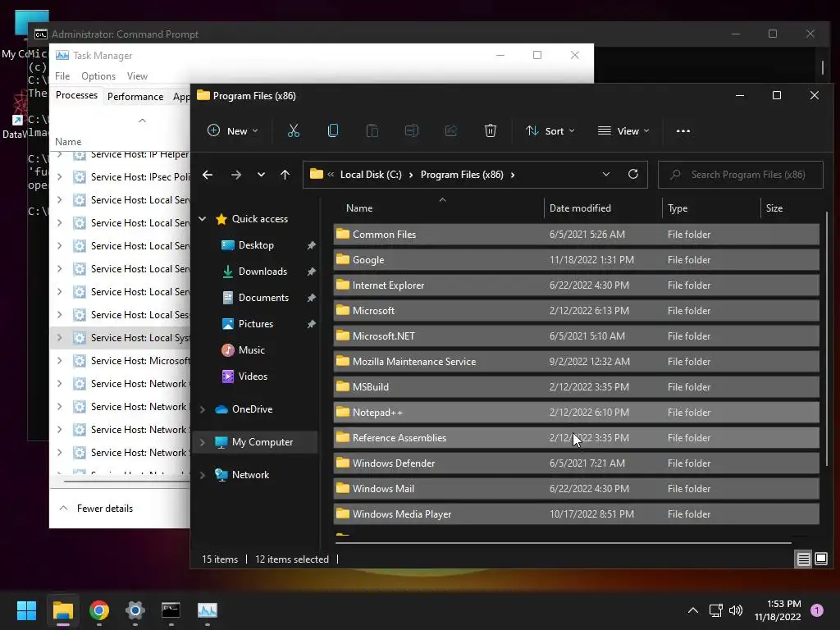
Task: Click the volume icon in system tray
Action: [736, 610]
